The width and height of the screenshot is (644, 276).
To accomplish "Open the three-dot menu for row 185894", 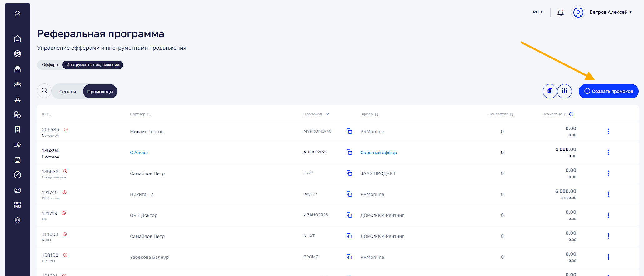I will pos(608,152).
